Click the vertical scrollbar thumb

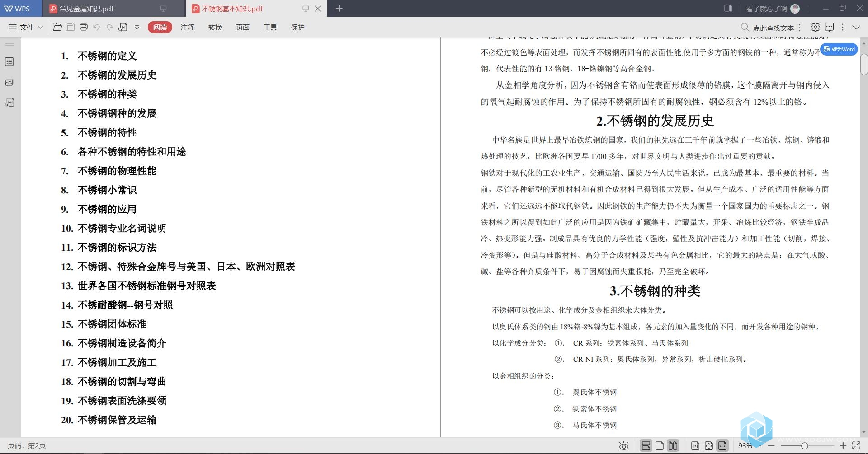[x=864, y=64]
